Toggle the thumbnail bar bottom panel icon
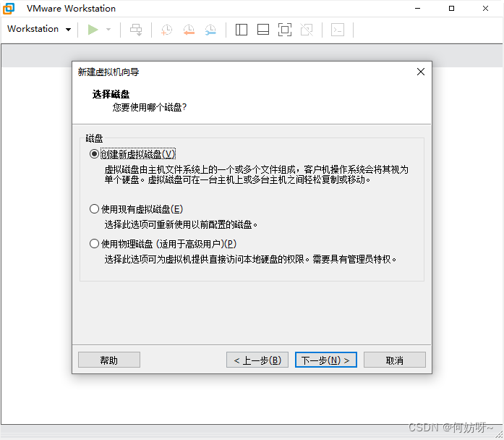Screen dimensions: 504x440 tap(263, 30)
